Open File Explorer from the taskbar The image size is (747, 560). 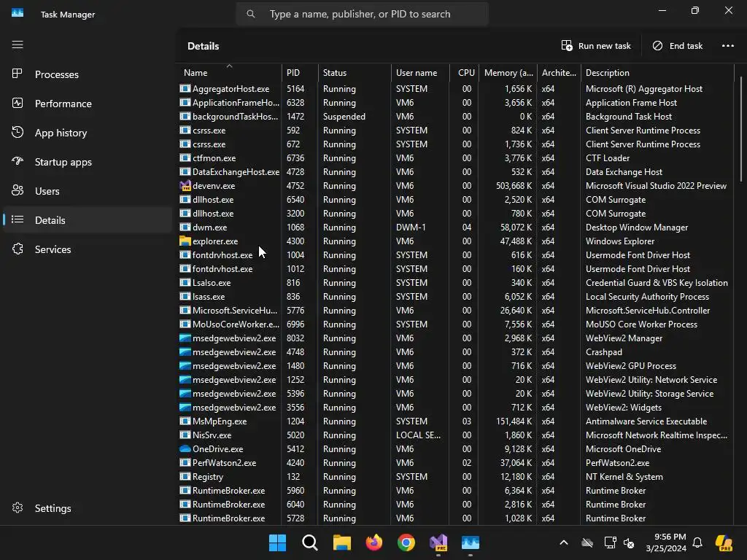click(341, 542)
